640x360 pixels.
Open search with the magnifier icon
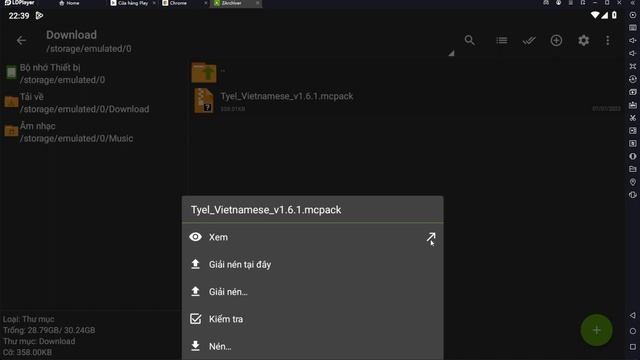[x=470, y=40]
